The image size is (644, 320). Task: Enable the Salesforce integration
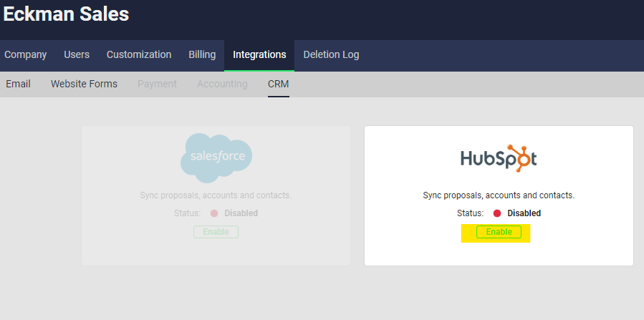click(216, 232)
